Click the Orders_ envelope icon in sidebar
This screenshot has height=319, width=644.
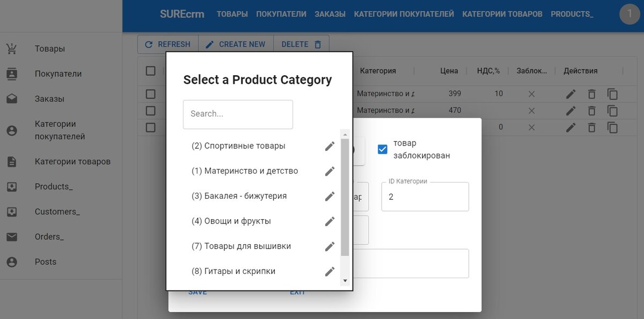click(x=11, y=237)
